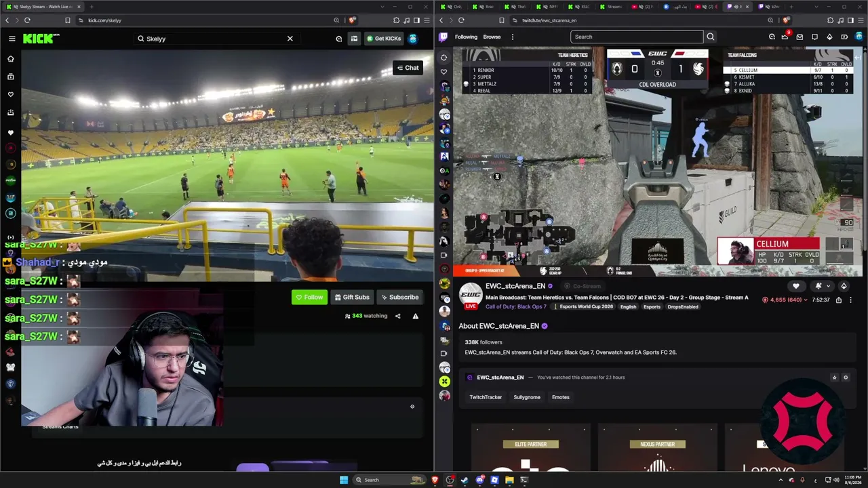Open the Twitch mail envelope icon

pyautogui.click(x=800, y=37)
